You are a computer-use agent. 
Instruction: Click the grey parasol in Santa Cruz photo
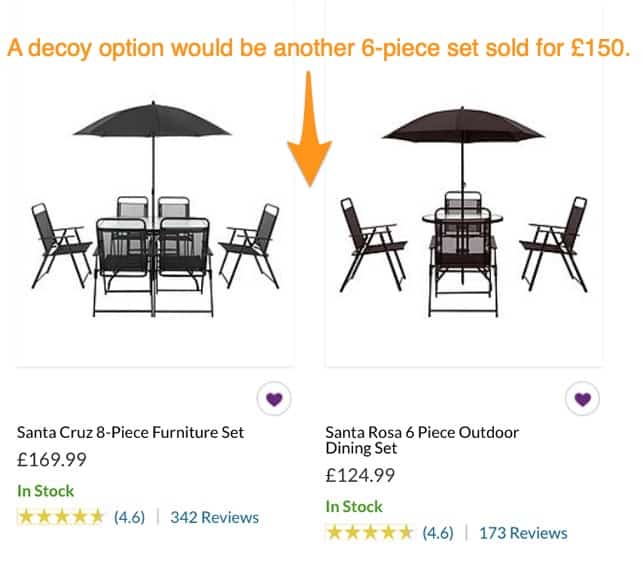[x=152, y=122]
